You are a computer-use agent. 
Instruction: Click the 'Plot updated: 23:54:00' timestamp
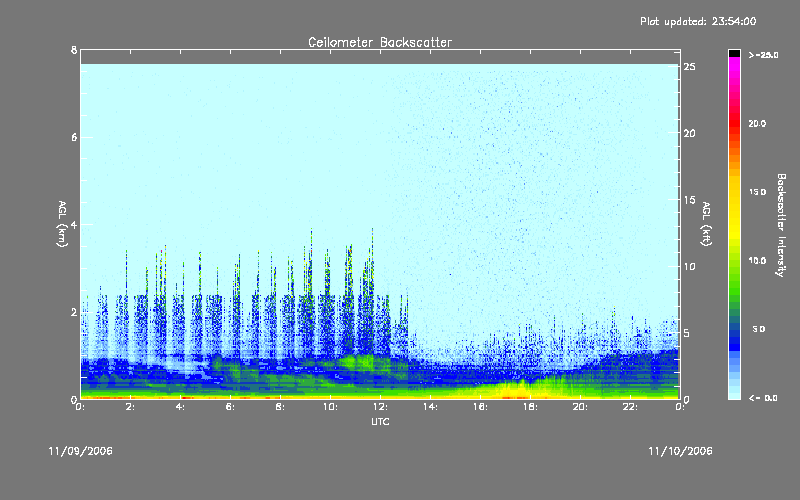pos(698,21)
